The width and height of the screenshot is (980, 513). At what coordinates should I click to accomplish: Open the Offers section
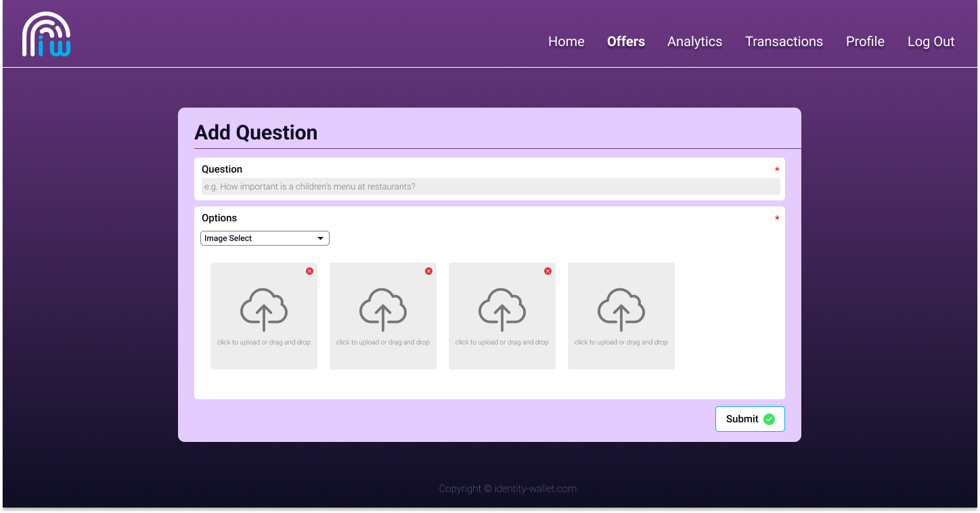pos(626,41)
